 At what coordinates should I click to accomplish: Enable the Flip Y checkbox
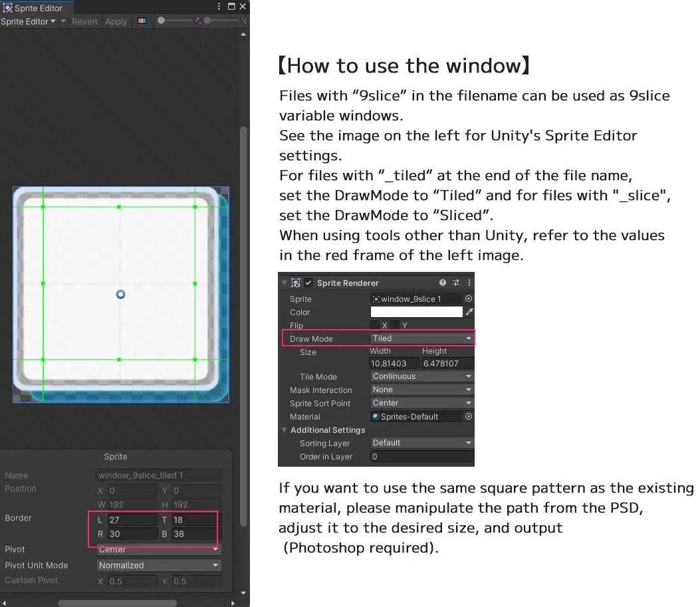pyautogui.click(x=395, y=325)
